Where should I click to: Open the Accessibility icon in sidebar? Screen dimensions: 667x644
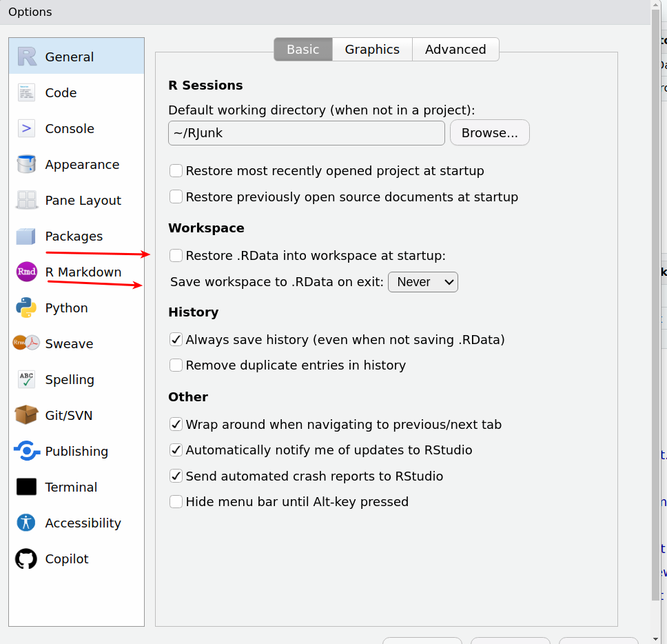click(27, 523)
